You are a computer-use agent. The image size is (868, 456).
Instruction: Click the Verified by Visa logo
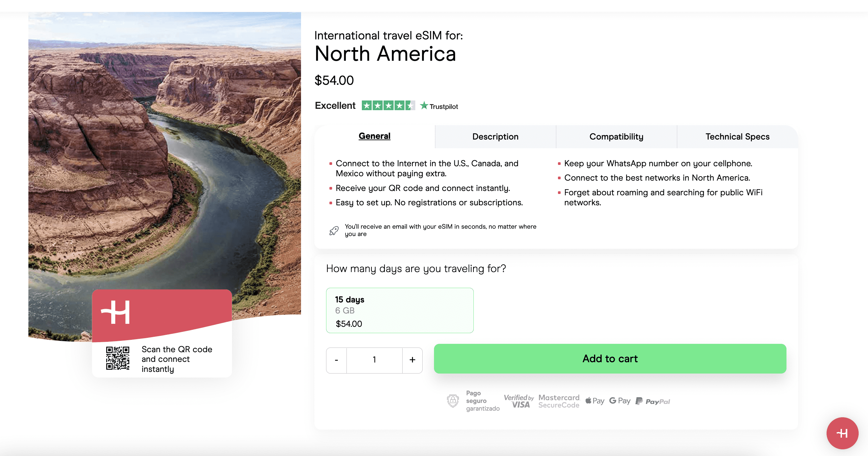(519, 401)
